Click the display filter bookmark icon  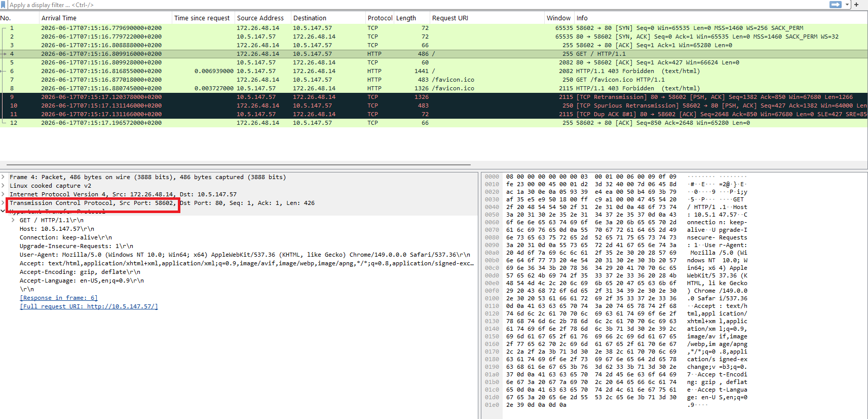pos(4,5)
